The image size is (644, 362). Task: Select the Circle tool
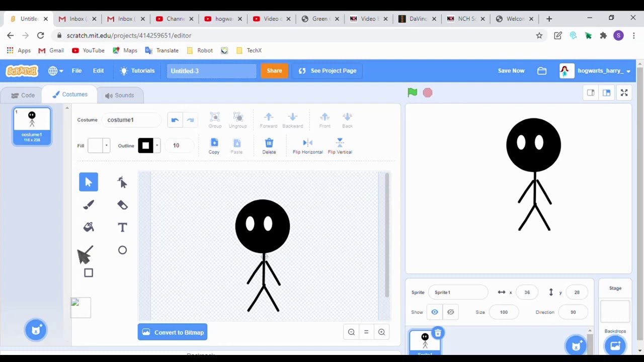(x=122, y=250)
